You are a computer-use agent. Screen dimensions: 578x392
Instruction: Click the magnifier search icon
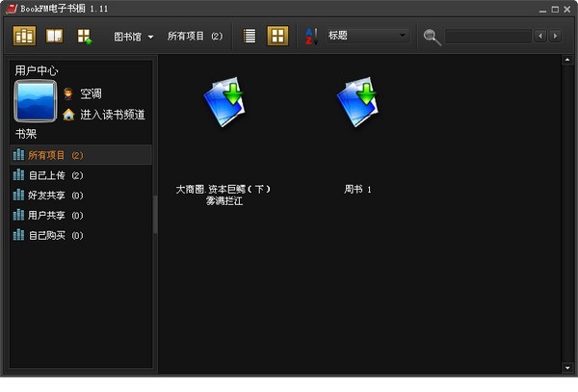[432, 38]
